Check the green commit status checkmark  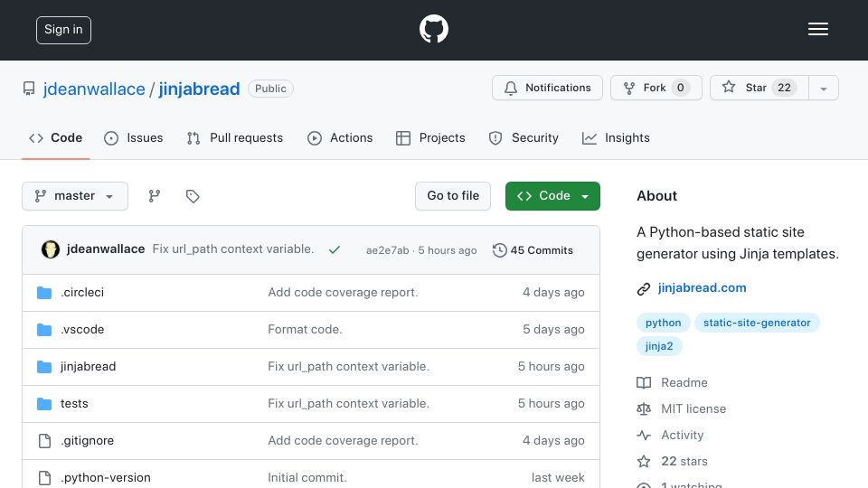[335, 249]
